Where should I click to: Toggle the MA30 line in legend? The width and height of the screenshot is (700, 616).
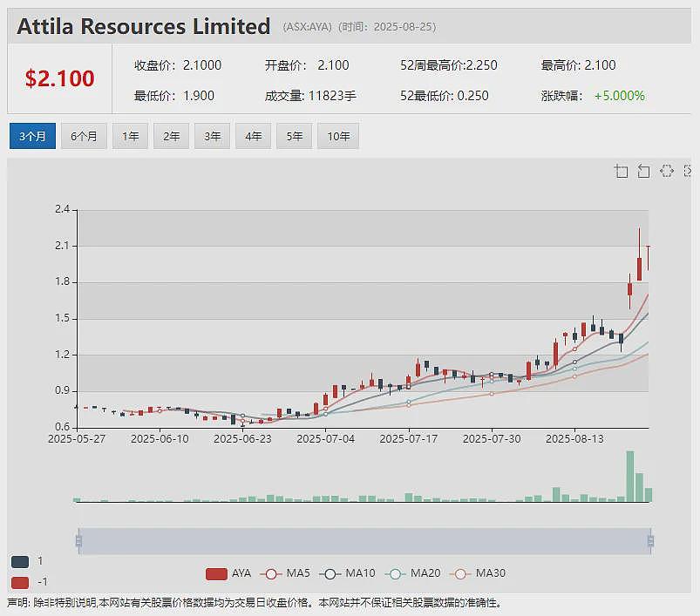pyautogui.click(x=478, y=573)
